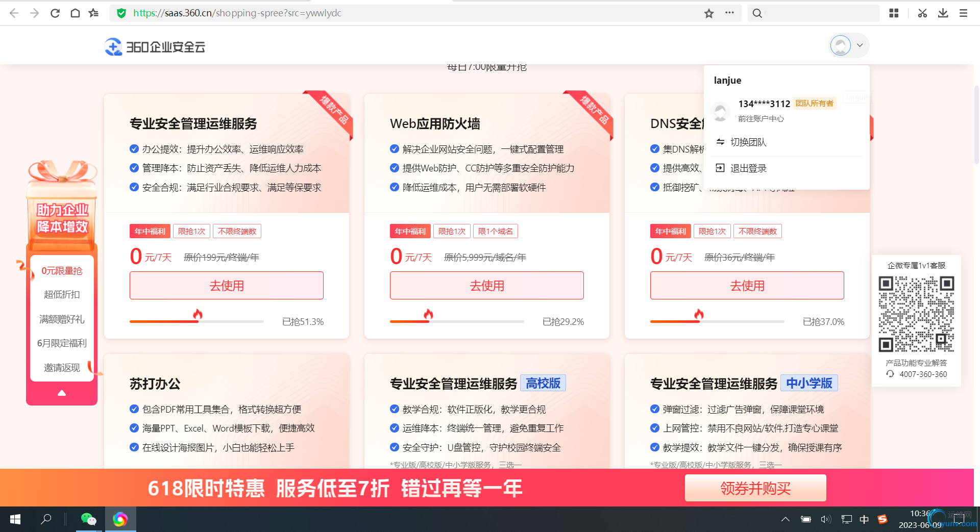980x532 pixels.
Task: Click the 苏打办公 card title
Action: point(155,384)
